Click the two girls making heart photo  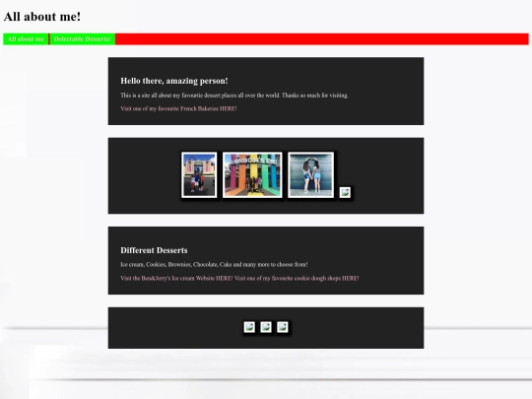click(310, 174)
